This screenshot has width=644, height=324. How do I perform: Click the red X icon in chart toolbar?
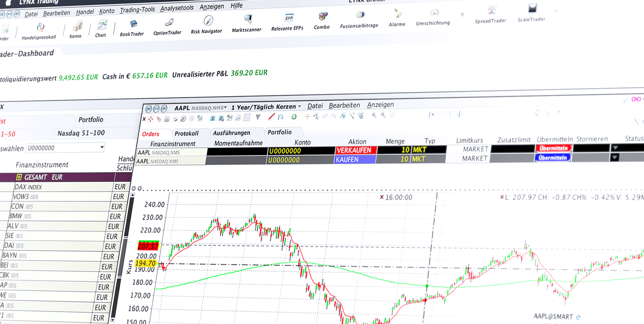(144, 119)
